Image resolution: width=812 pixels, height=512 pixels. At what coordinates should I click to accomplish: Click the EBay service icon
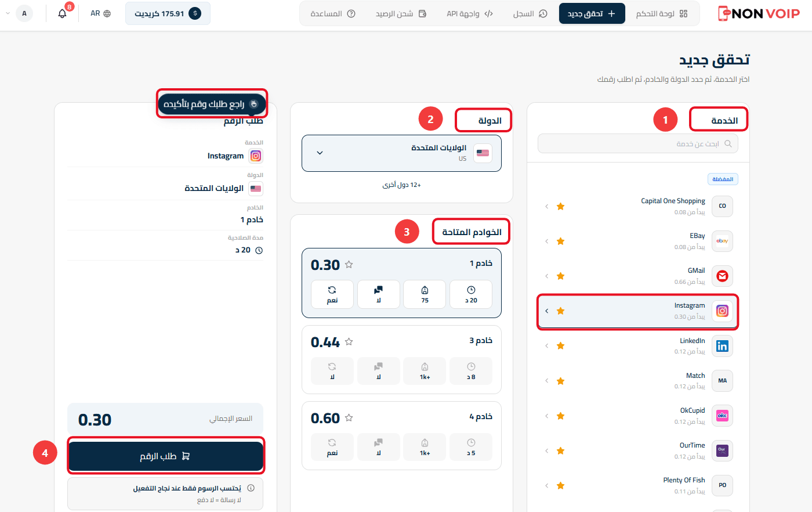pyautogui.click(x=722, y=241)
